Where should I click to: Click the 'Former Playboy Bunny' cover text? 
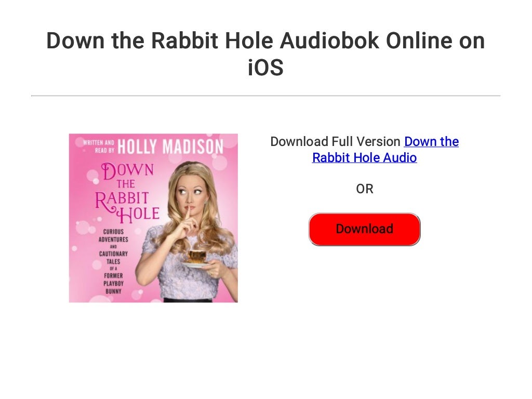click(x=114, y=283)
